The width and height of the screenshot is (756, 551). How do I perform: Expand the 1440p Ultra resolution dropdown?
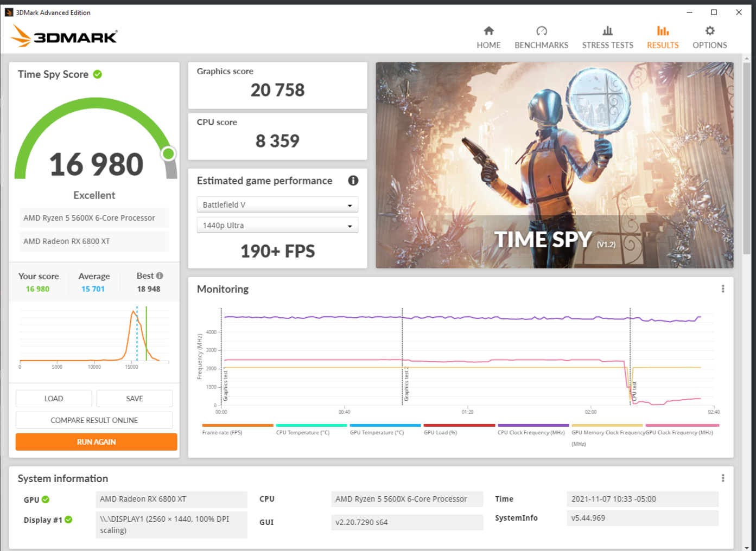tap(277, 226)
